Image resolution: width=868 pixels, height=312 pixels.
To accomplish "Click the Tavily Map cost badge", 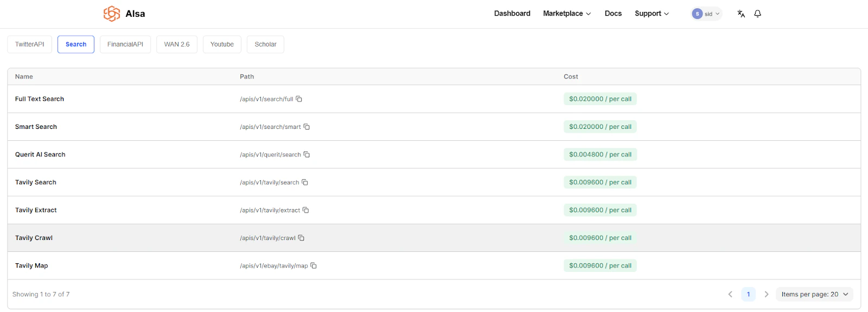I will point(600,265).
